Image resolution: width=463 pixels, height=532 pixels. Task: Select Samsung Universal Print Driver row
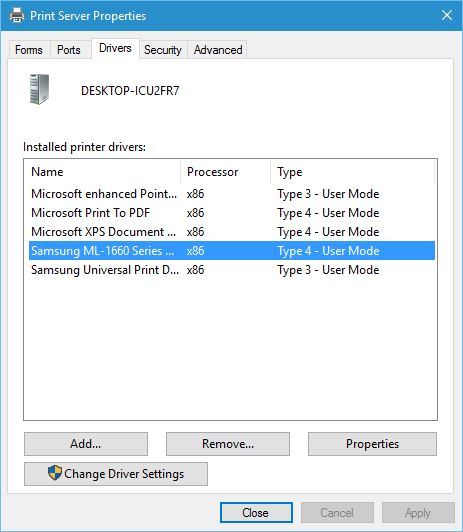[232, 270]
